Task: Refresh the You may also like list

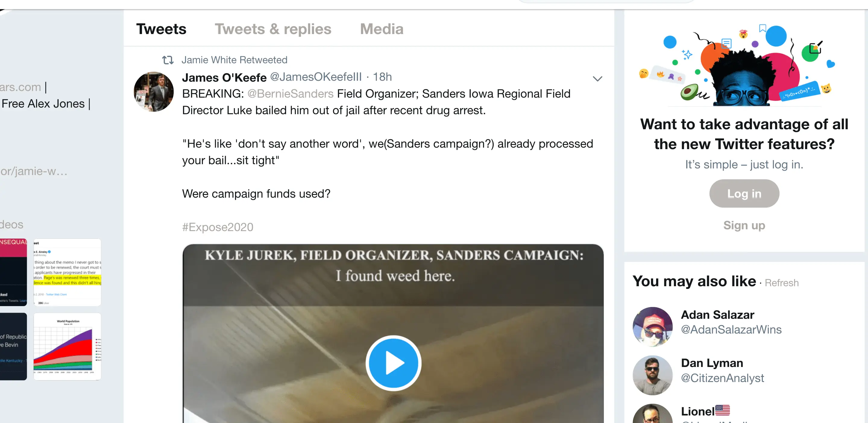Action: coord(782,283)
